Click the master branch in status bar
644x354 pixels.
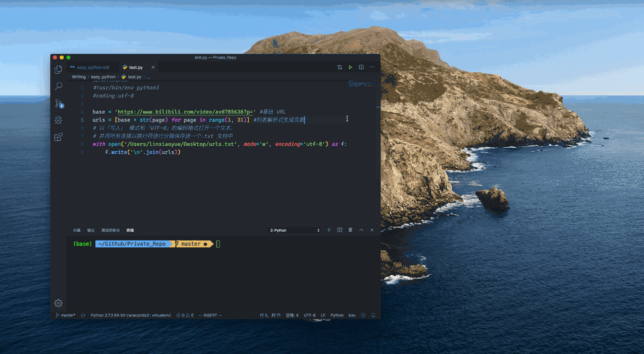click(66, 315)
